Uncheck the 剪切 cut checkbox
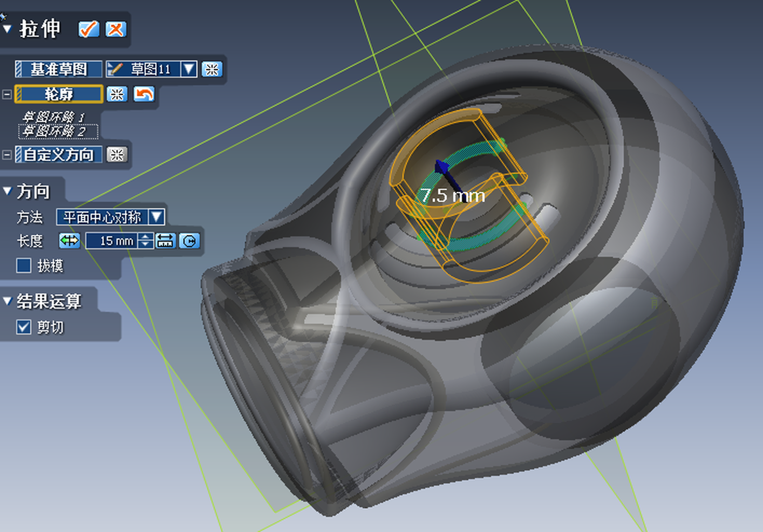Image resolution: width=763 pixels, height=532 pixels. (x=23, y=327)
